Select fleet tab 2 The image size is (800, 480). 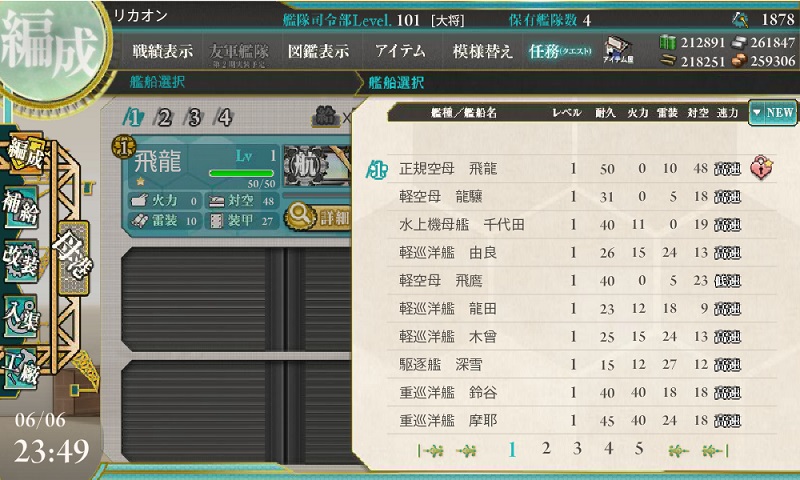click(x=164, y=118)
